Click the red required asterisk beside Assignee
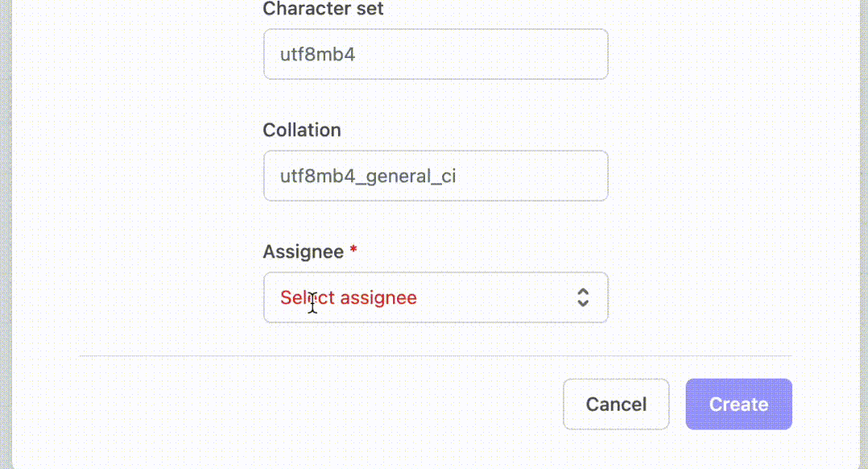868x469 pixels. tap(353, 251)
